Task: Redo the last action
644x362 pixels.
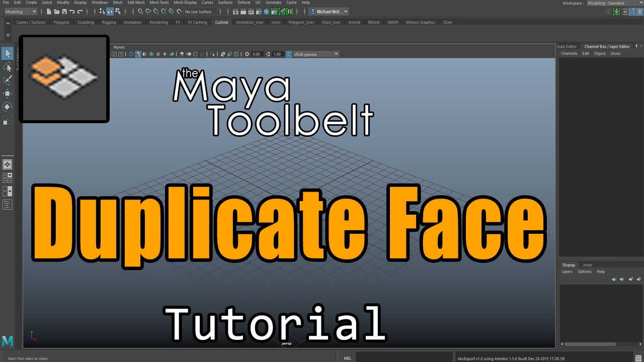Action: 79,12
